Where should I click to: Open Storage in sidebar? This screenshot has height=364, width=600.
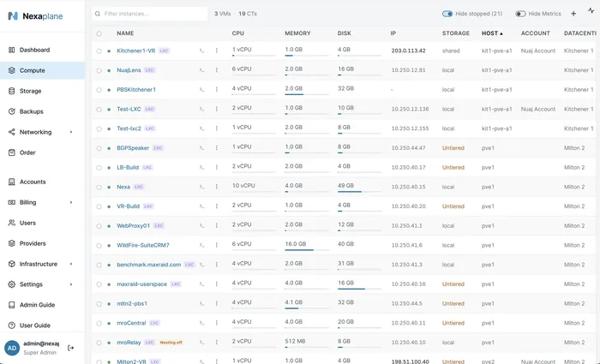coord(42,91)
